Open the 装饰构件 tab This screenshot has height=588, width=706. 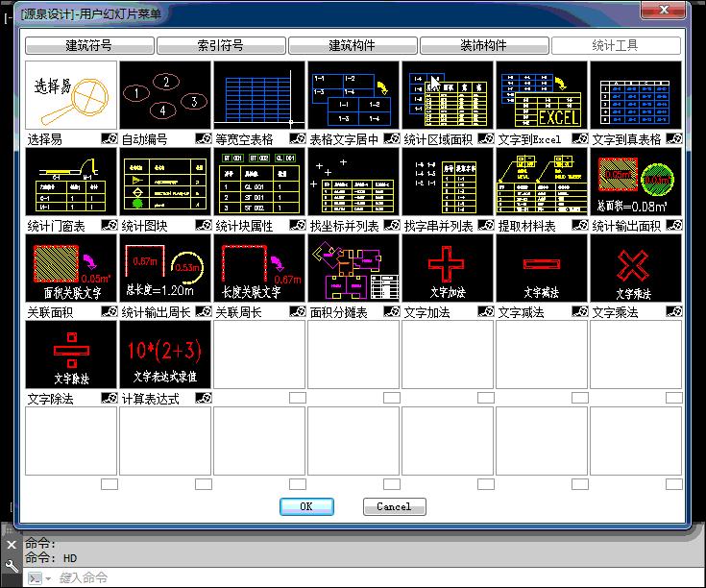pyautogui.click(x=484, y=45)
